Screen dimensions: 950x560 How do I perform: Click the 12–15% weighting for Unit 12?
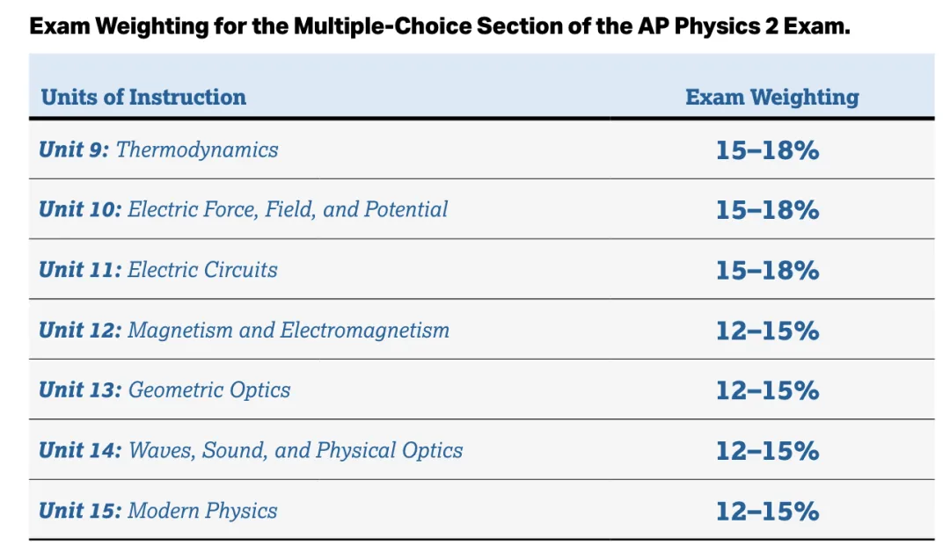(x=767, y=331)
